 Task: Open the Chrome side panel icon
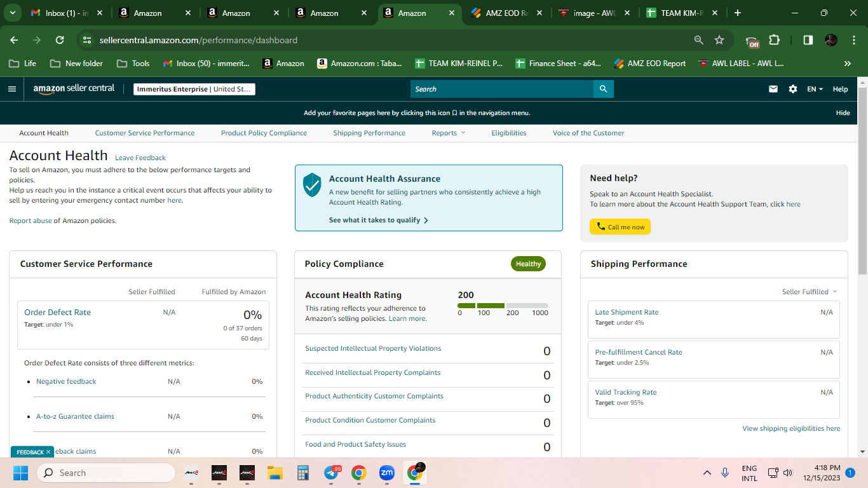tap(808, 40)
